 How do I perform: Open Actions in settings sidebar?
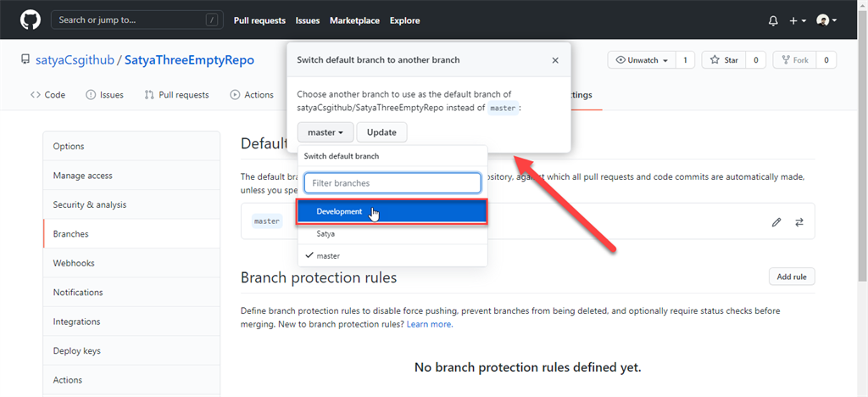tap(131, 380)
